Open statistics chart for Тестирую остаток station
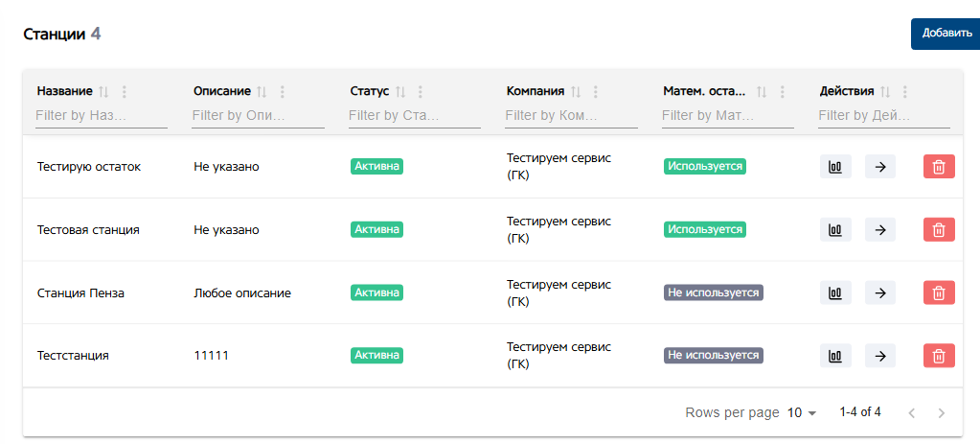This screenshot has width=980, height=444. (x=835, y=167)
